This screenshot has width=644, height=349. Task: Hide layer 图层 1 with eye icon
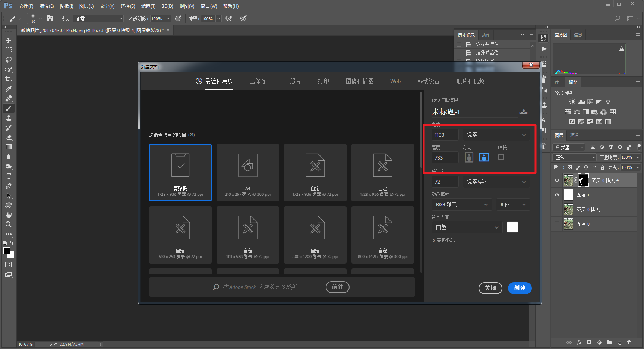point(557,195)
